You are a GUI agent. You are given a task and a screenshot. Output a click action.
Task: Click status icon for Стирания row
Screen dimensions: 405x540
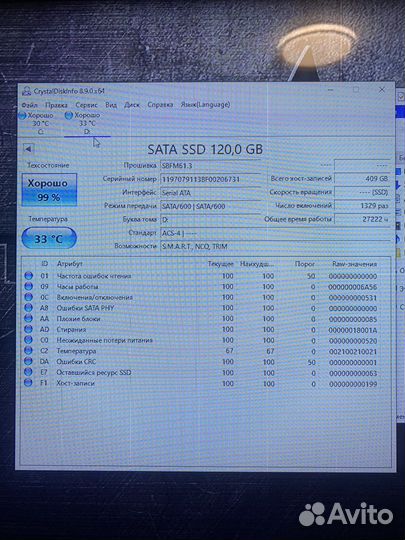(x=29, y=329)
